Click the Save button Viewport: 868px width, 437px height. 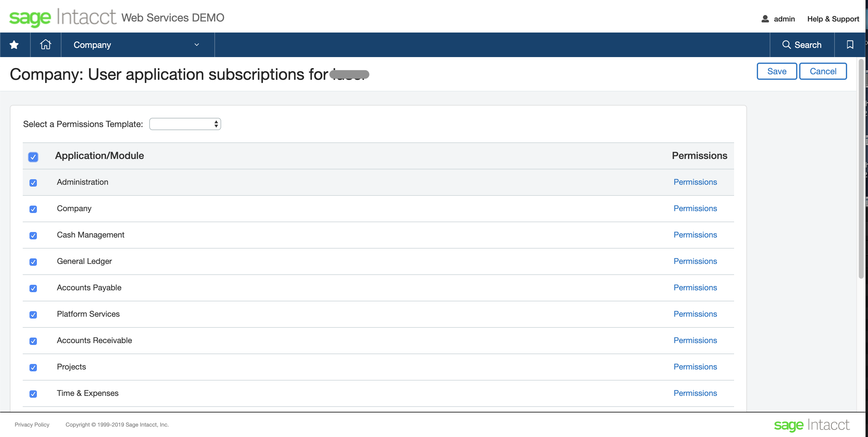[776, 71]
